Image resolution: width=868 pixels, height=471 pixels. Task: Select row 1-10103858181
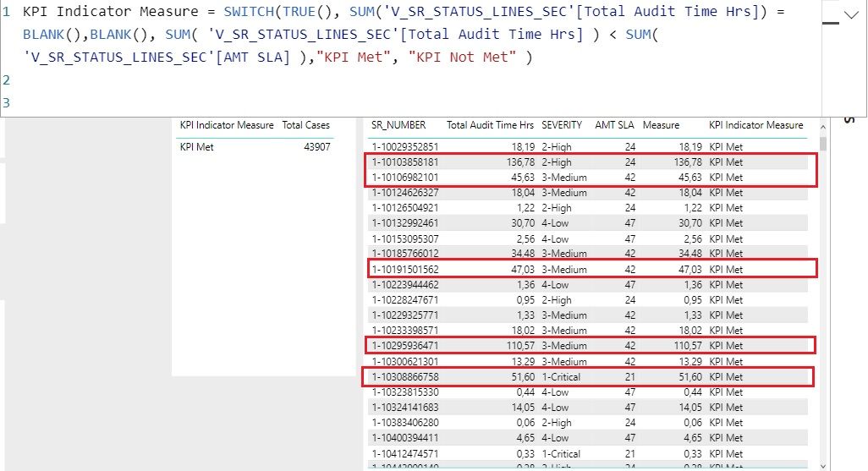tap(588, 162)
